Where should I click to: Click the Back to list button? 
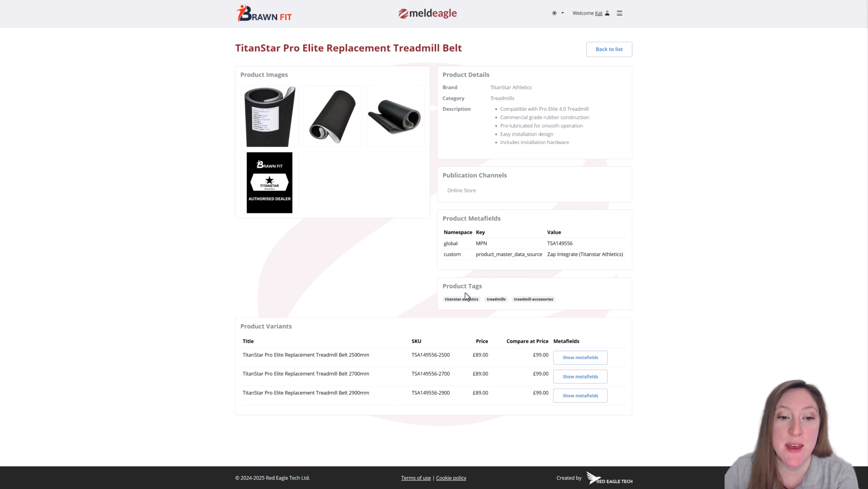tap(609, 49)
